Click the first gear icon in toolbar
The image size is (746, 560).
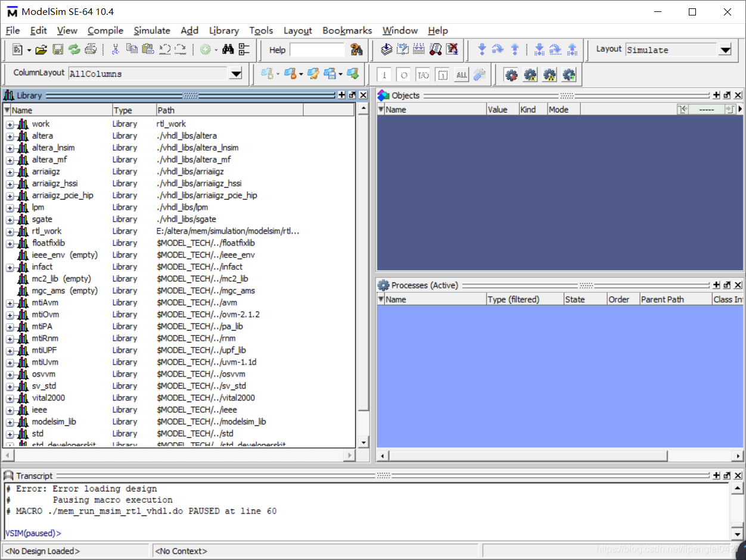[x=511, y=75]
